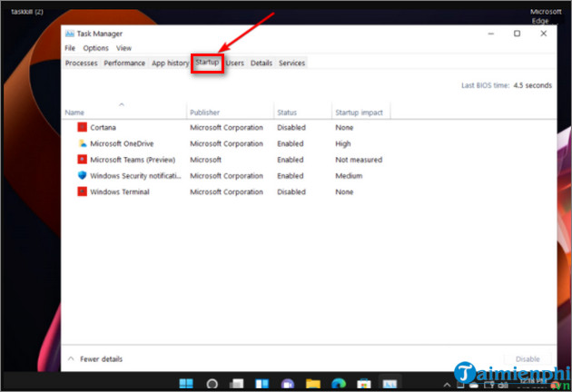Select the Microsoft OneDrive entry
The width and height of the screenshot is (572, 392).
122,143
